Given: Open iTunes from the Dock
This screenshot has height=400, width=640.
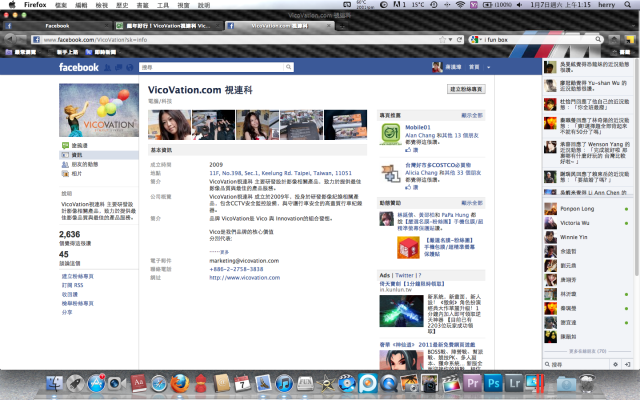Looking at the screenshot, I should pyautogui.click(x=284, y=384).
